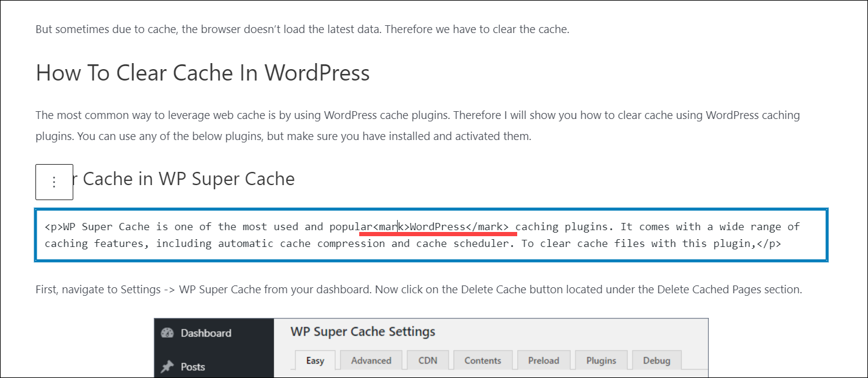Viewport: 868px width, 378px height.
Task: Click the 'Posts' sidebar label
Action: click(193, 367)
